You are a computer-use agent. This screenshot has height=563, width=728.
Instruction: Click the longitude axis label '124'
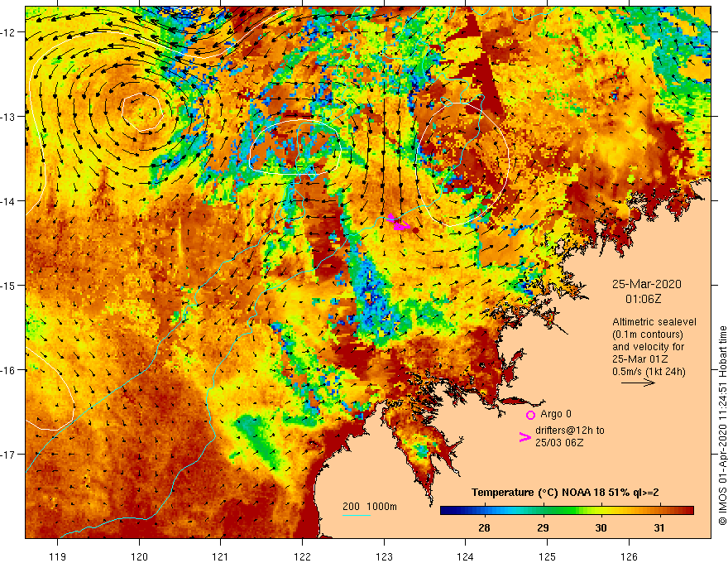[466, 556]
